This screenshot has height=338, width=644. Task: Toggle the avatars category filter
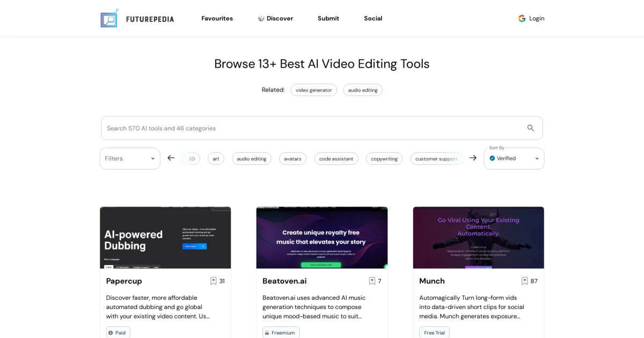pos(292,158)
